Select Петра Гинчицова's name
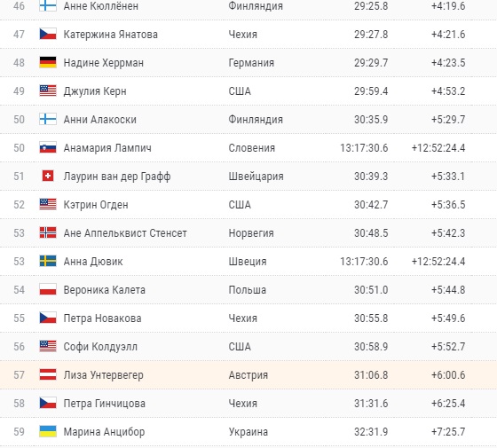This screenshot has width=497, height=448. click(x=105, y=404)
